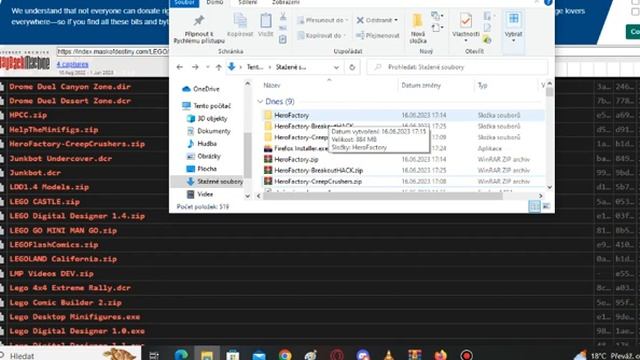The height and width of the screenshot is (360, 640).
Task: Open Task View on the taskbar
Action: coord(154,355)
